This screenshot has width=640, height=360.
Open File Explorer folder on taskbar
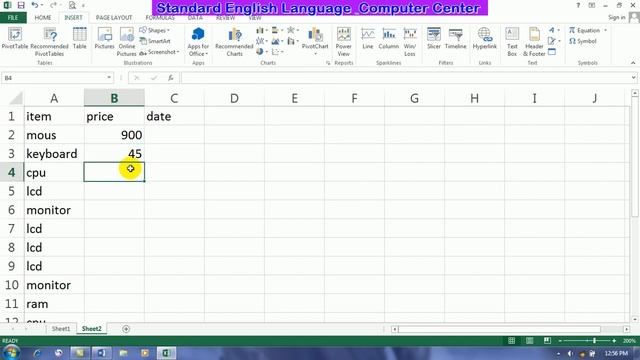pyautogui.click(x=123, y=353)
